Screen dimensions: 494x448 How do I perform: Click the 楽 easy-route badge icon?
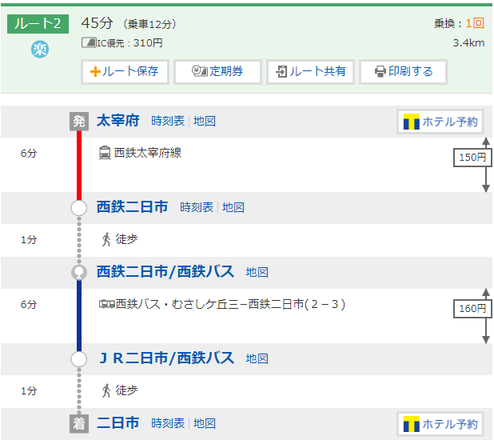(40, 50)
